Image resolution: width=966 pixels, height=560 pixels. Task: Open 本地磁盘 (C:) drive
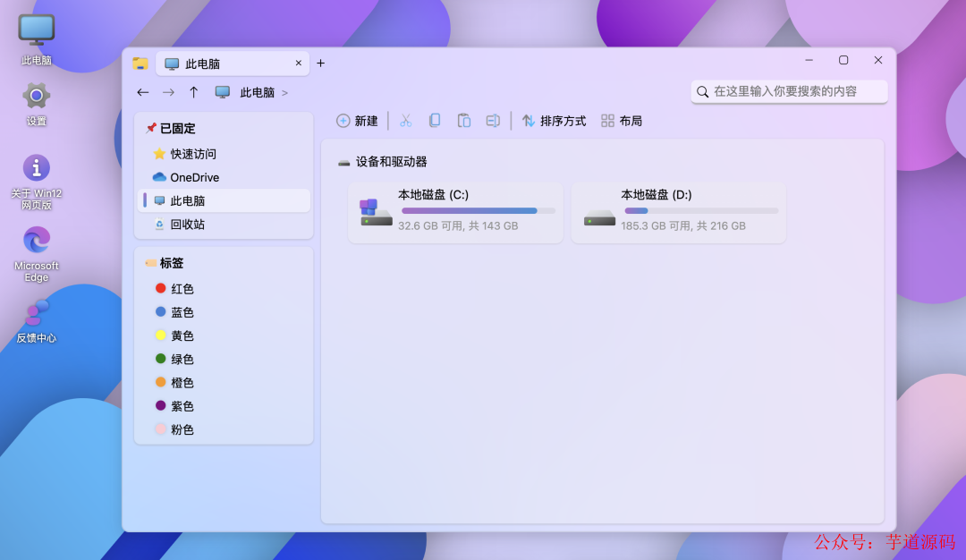coord(455,212)
